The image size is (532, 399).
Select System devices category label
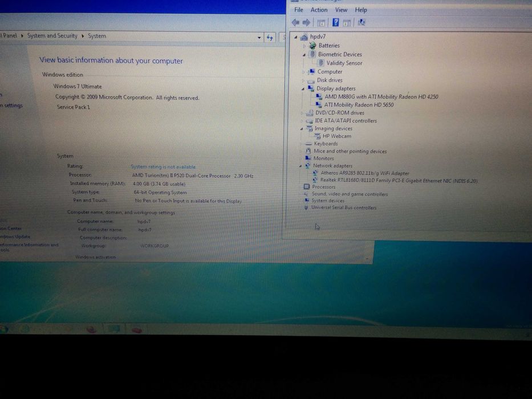point(328,201)
